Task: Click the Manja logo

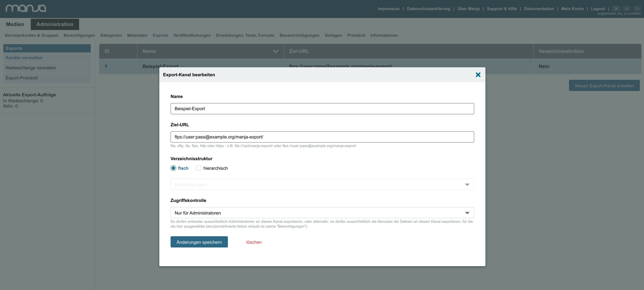Action: pos(26,8)
